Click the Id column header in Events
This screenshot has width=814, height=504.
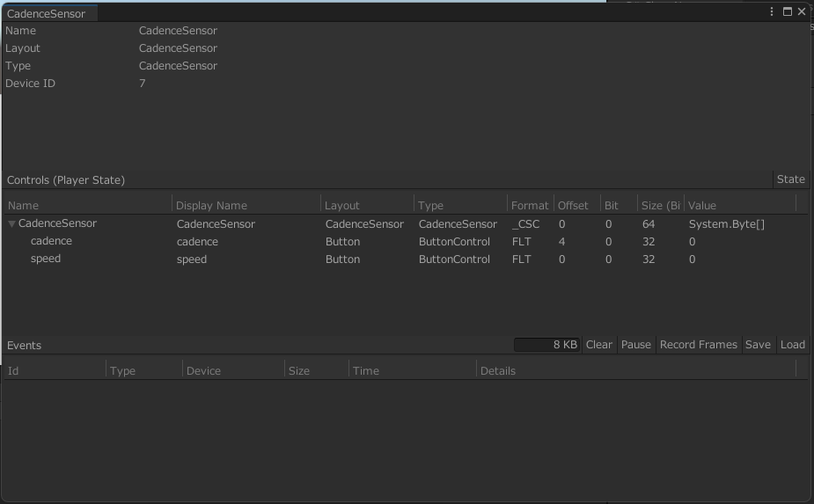coord(55,370)
